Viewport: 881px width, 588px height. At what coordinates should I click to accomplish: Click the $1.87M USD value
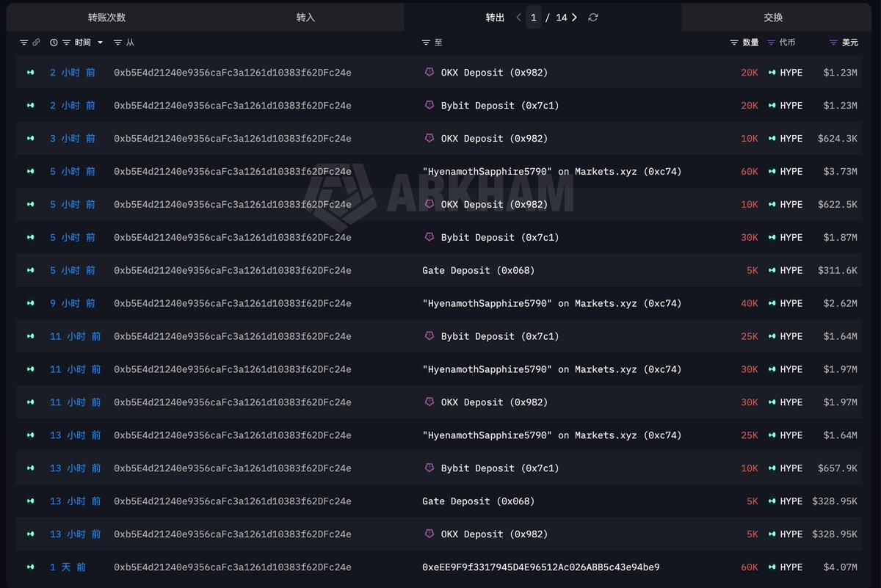pyautogui.click(x=840, y=238)
